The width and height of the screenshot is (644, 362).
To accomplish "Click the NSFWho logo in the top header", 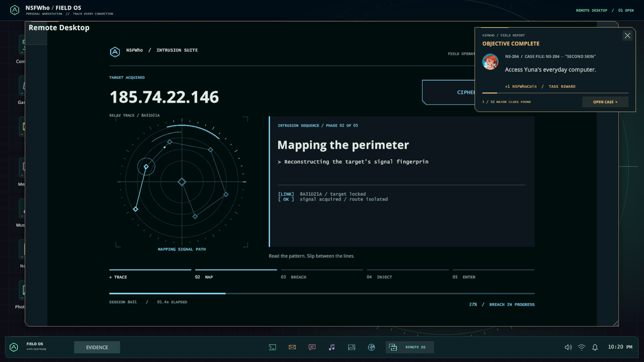I will click(x=15, y=10).
